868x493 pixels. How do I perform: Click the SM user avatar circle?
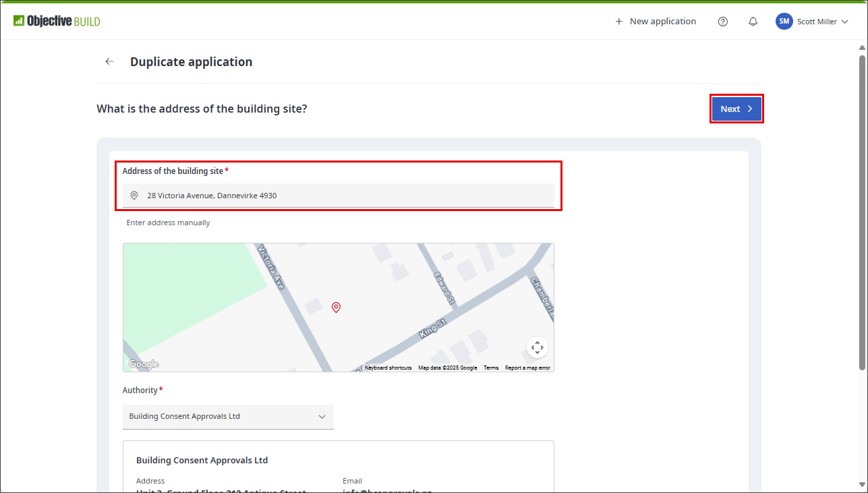click(x=784, y=21)
